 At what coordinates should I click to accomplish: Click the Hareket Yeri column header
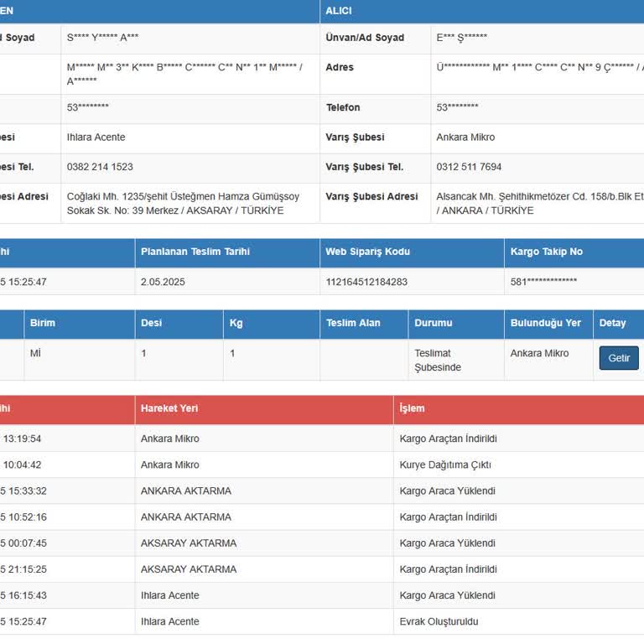pyautogui.click(x=169, y=408)
